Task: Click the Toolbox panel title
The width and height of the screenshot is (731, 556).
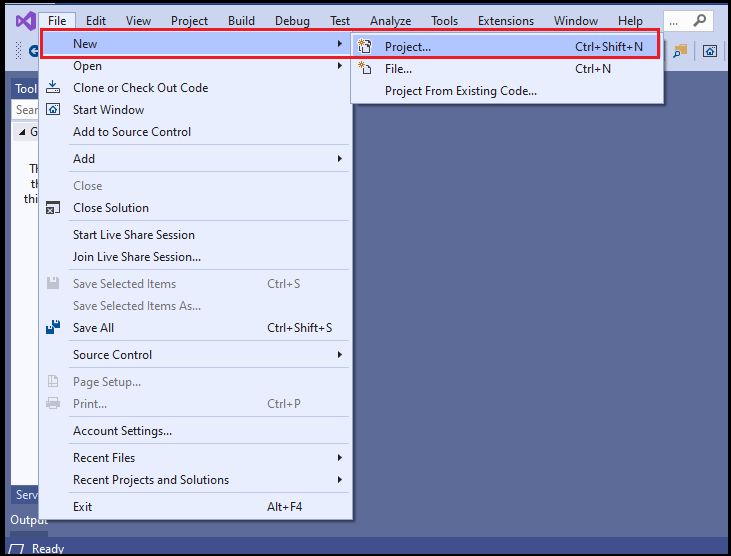Action: point(26,89)
